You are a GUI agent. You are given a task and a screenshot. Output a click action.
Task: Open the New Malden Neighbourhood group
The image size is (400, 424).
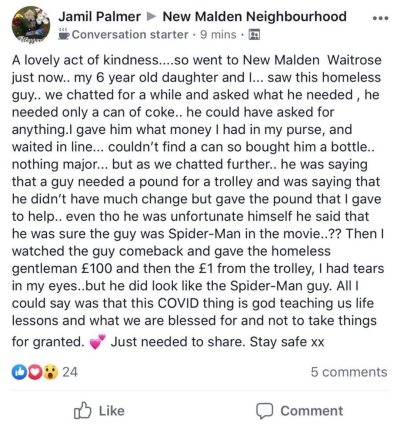[255, 16]
